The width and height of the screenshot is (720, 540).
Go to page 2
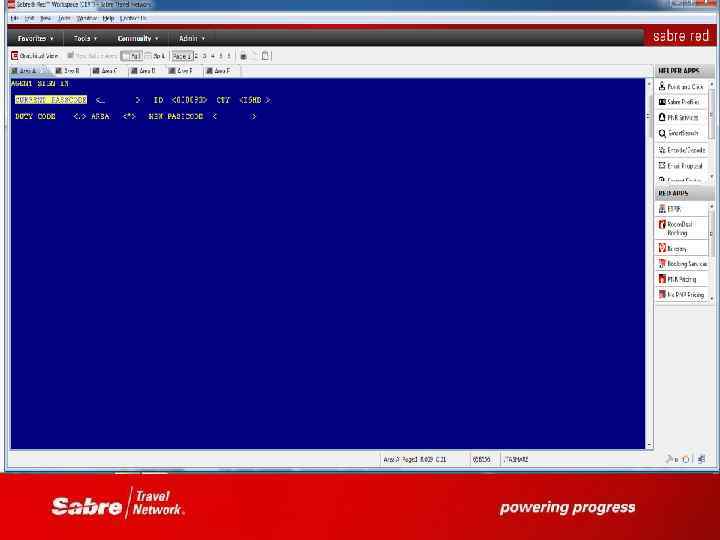point(196,56)
